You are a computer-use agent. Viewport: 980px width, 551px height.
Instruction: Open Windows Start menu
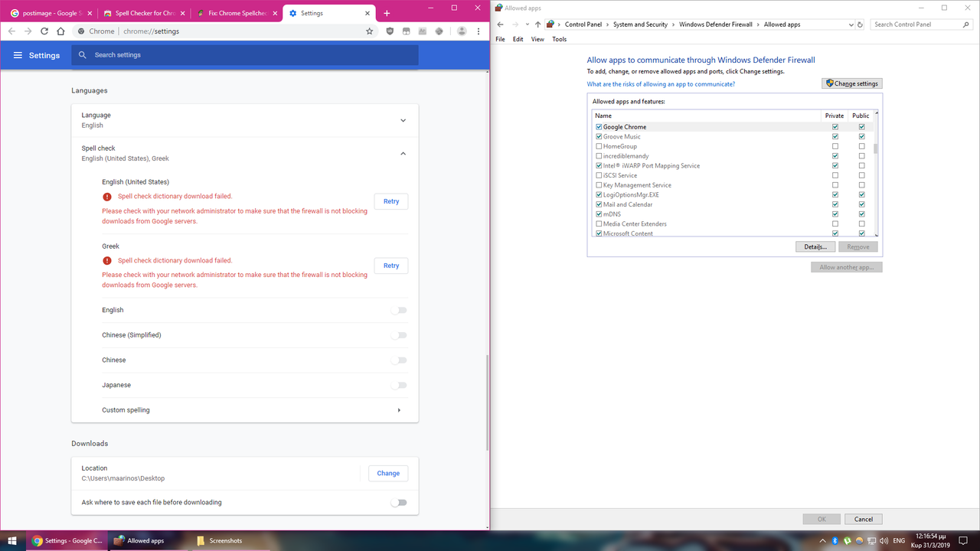(x=13, y=540)
